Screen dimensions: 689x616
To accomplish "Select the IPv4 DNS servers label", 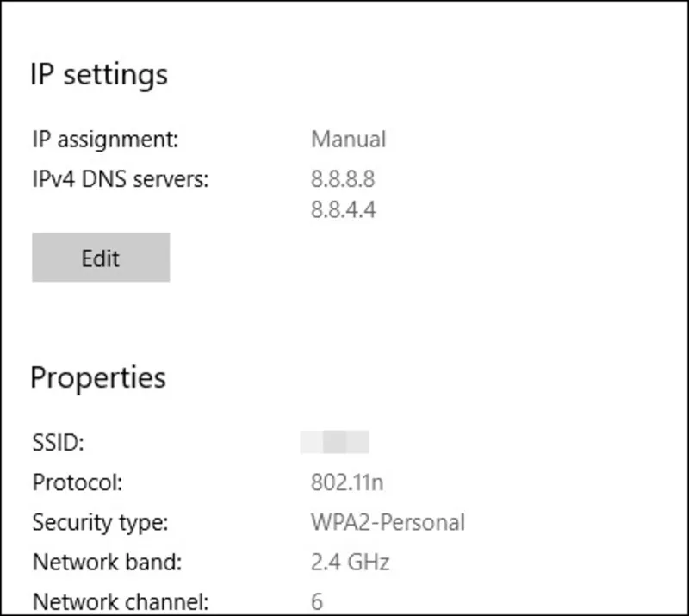I will coord(121,179).
